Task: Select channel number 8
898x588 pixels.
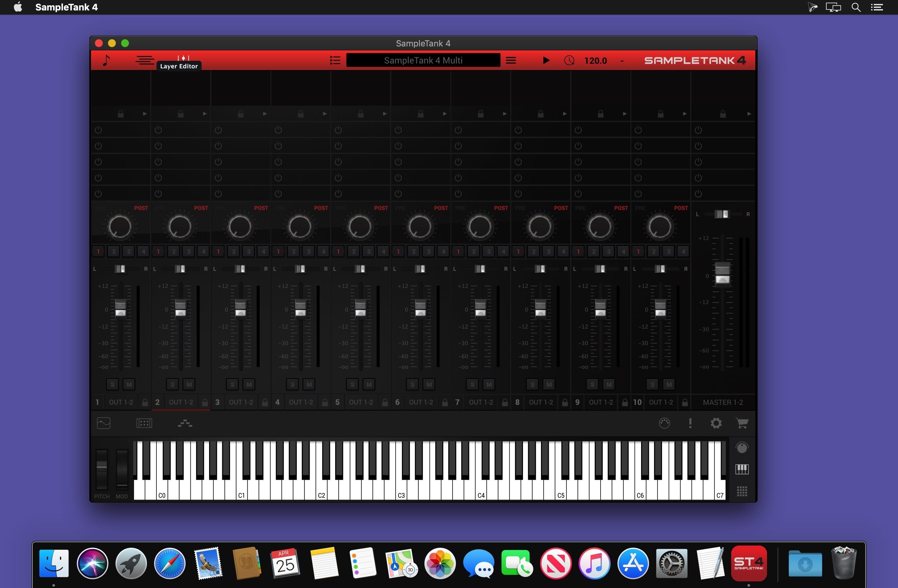Action: pyautogui.click(x=517, y=403)
